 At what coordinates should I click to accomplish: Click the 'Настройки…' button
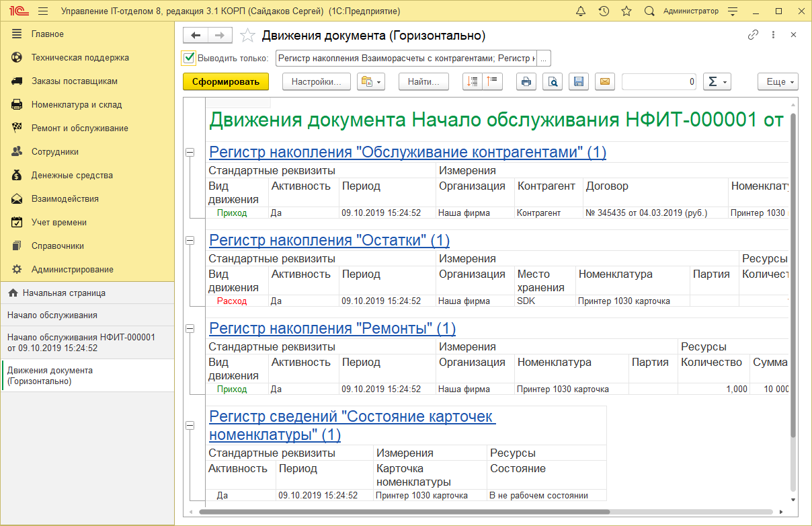pyautogui.click(x=316, y=81)
